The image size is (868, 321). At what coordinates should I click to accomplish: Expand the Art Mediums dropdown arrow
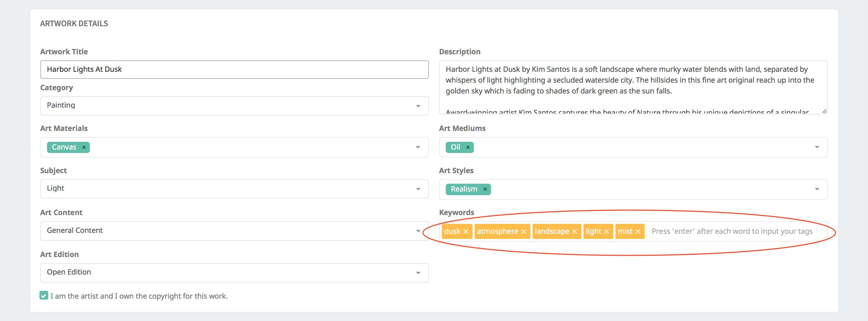817,147
